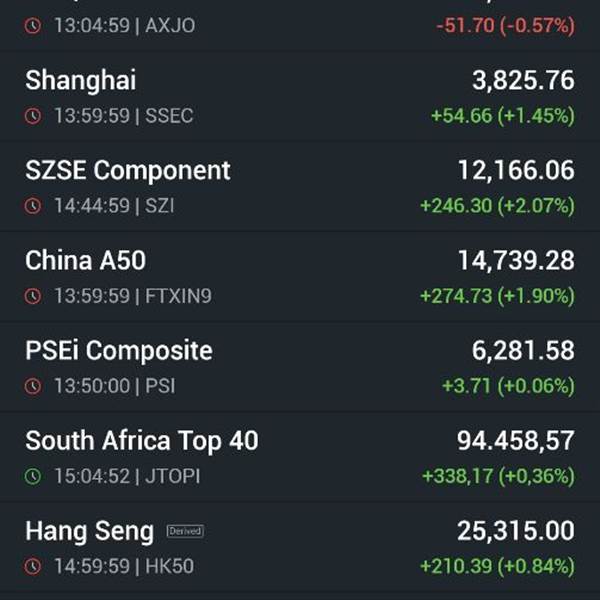Screen dimensions: 600x600
Task: Click the green clock icon beside JTOPI
Action: pyautogui.click(x=33, y=476)
